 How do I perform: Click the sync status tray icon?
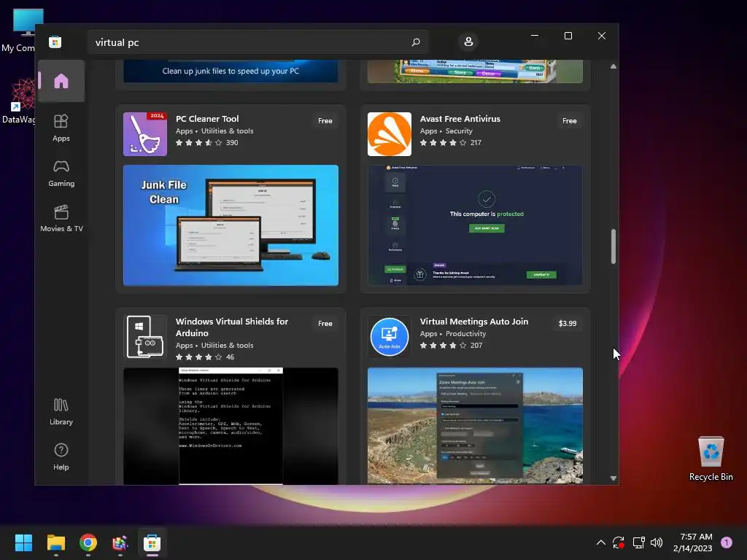coord(619,542)
